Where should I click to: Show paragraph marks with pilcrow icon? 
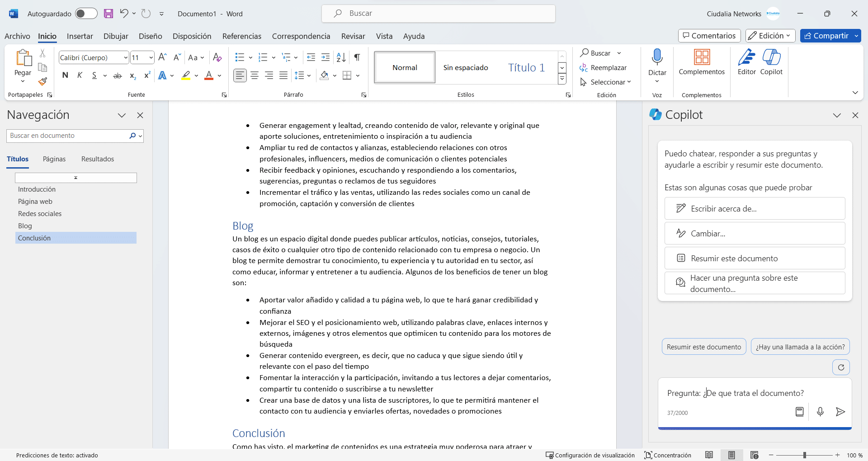click(x=357, y=57)
